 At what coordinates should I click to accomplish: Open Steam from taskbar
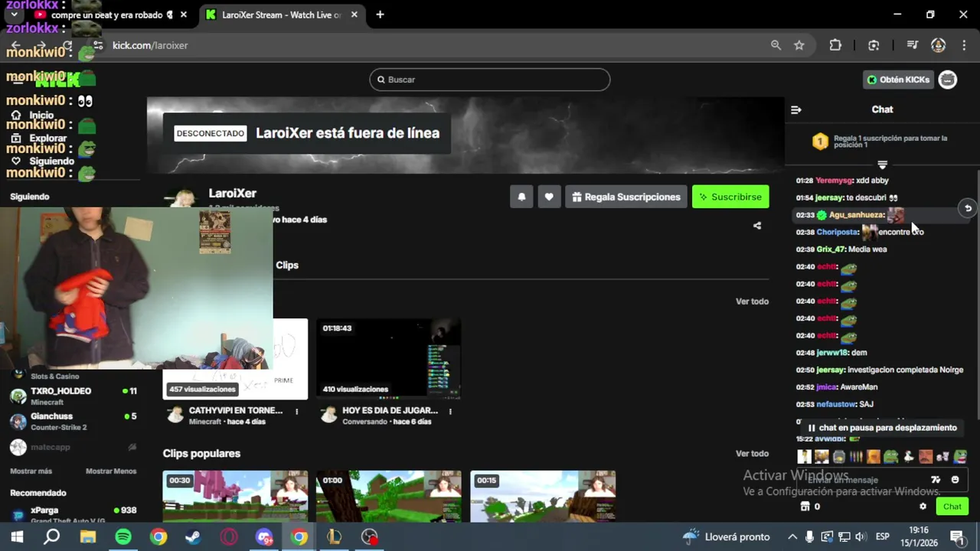pos(193,537)
